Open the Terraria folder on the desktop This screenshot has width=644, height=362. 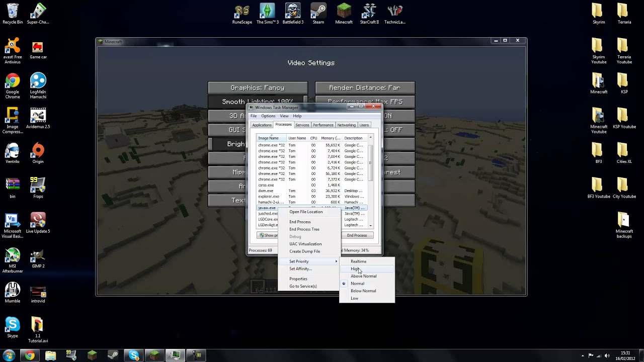624,14
